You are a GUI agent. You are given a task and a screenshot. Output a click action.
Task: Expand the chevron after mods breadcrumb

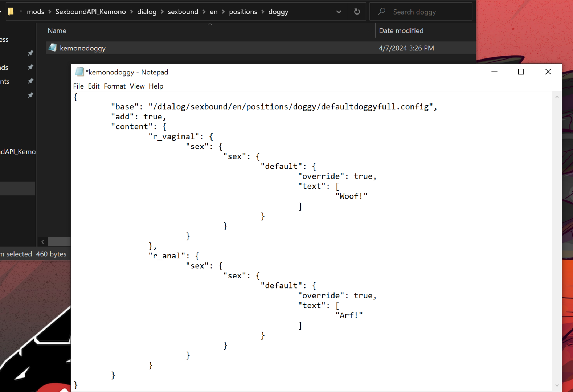(50, 12)
